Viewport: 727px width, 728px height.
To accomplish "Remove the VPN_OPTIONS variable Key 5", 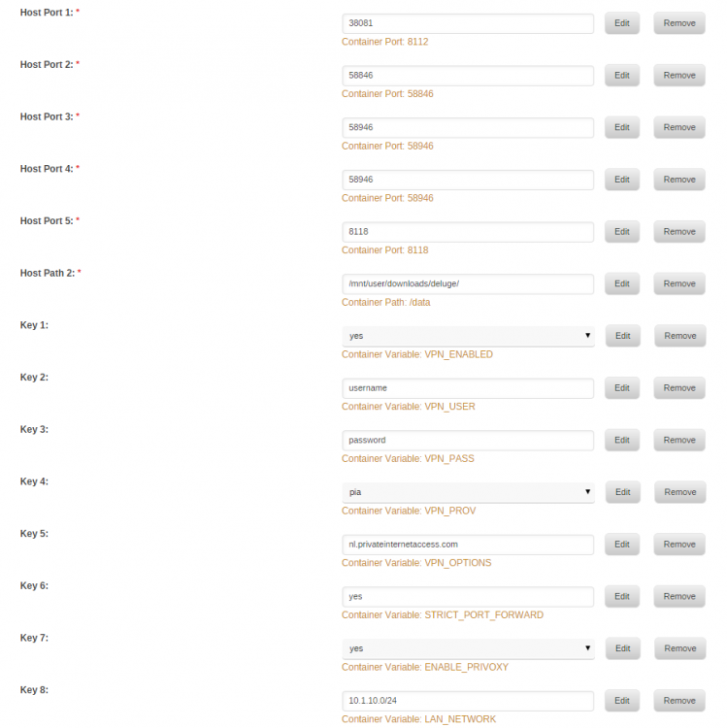I will pyautogui.click(x=679, y=545).
